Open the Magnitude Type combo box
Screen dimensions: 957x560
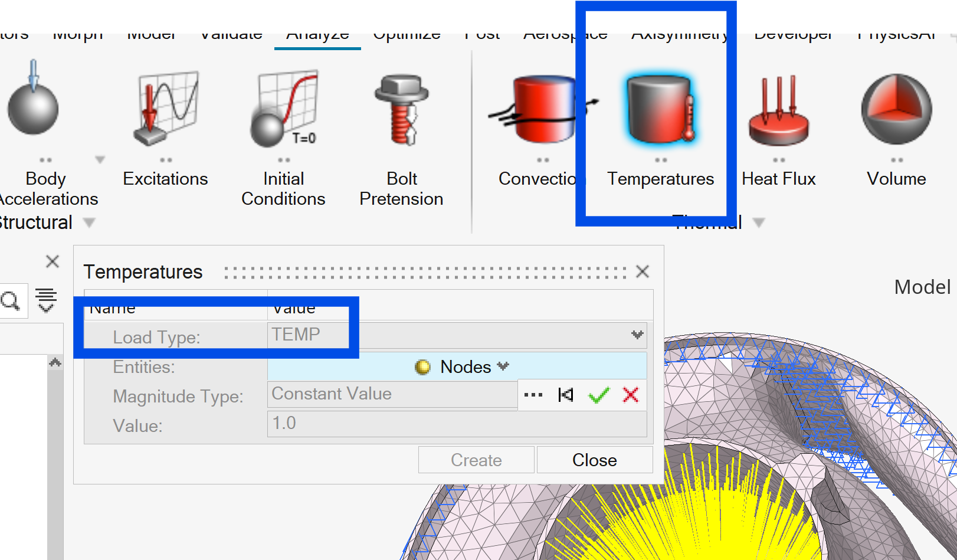point(392,394)
